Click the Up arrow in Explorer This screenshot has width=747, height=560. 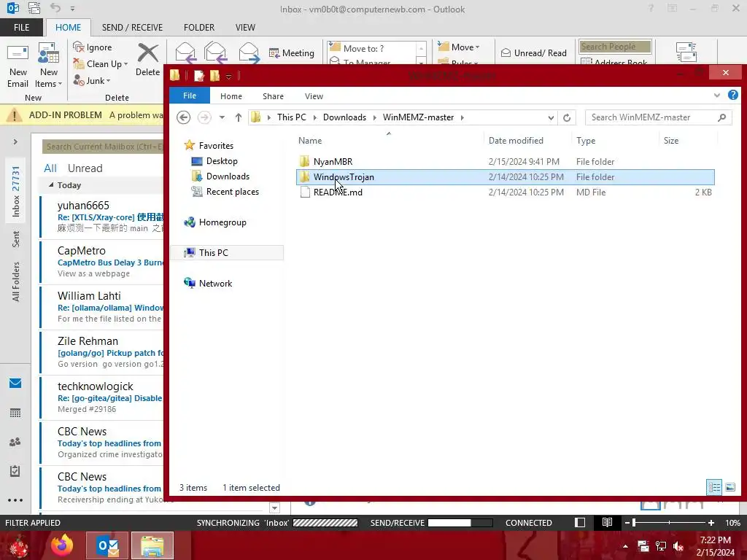tap(239, 117)
